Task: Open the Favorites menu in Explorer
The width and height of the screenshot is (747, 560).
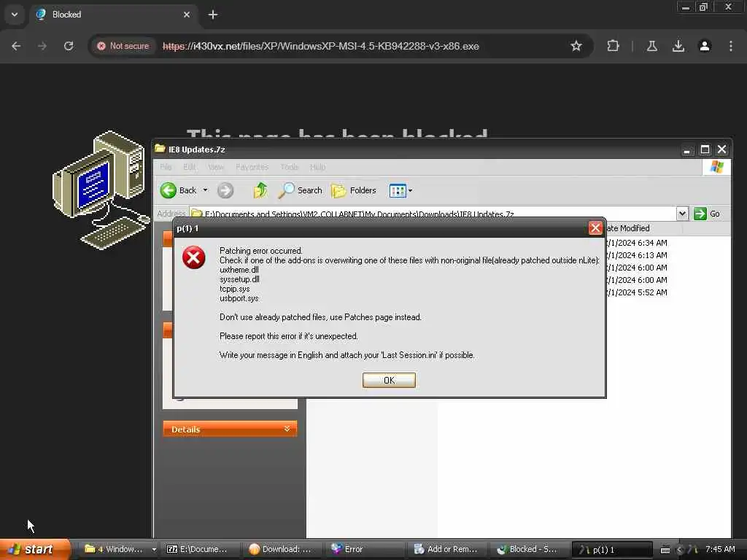Action: click(252, 167)
